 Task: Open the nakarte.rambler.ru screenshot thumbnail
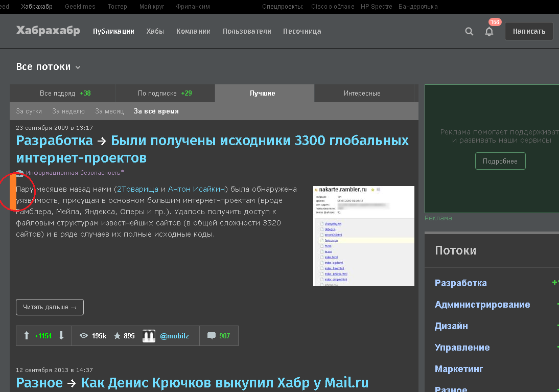click(x=363, y=236)
